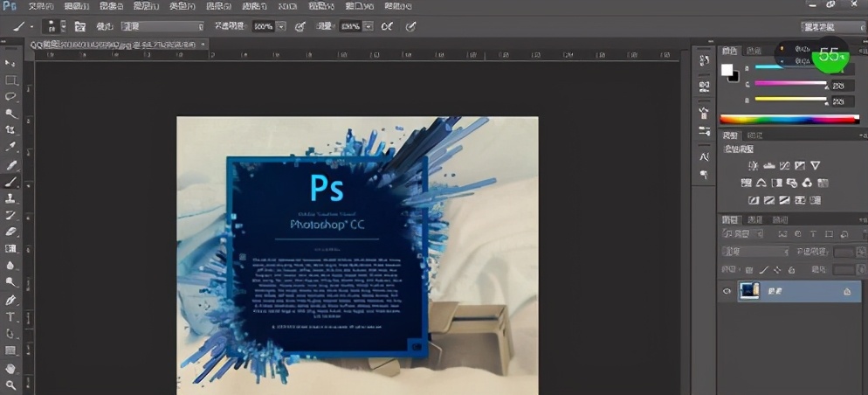The height and width of the screenshot is (395, 868).
Task: Add a Channel Mixer adjustment
Action: [808, 183]
